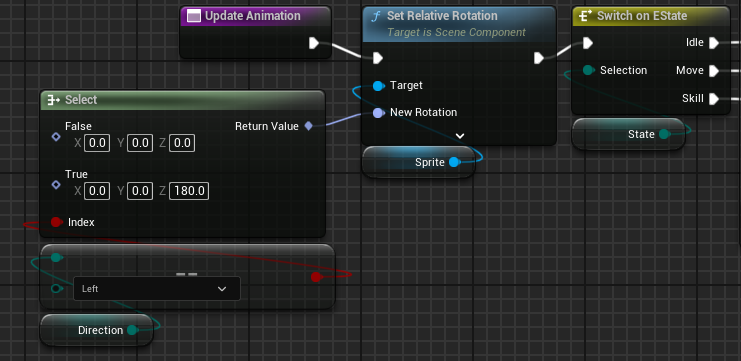This screenshot has width=741, height=361.
Task: Click the True X value field
Action: tap(97, 191)
